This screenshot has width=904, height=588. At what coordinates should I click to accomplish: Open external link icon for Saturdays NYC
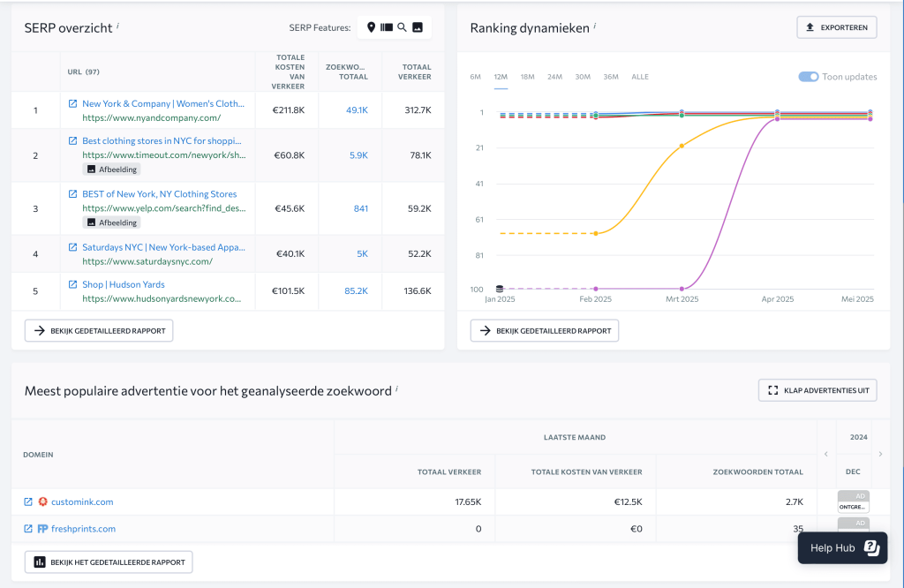[72, 247]
